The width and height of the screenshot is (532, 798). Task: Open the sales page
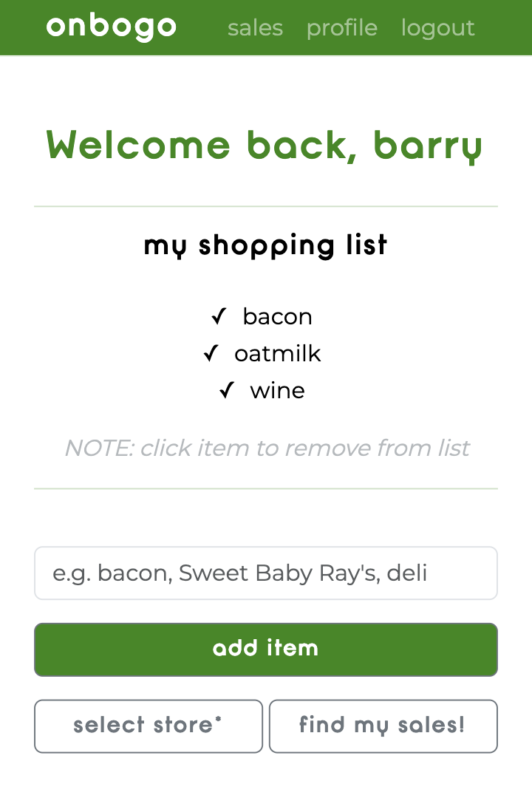[255, 28]
